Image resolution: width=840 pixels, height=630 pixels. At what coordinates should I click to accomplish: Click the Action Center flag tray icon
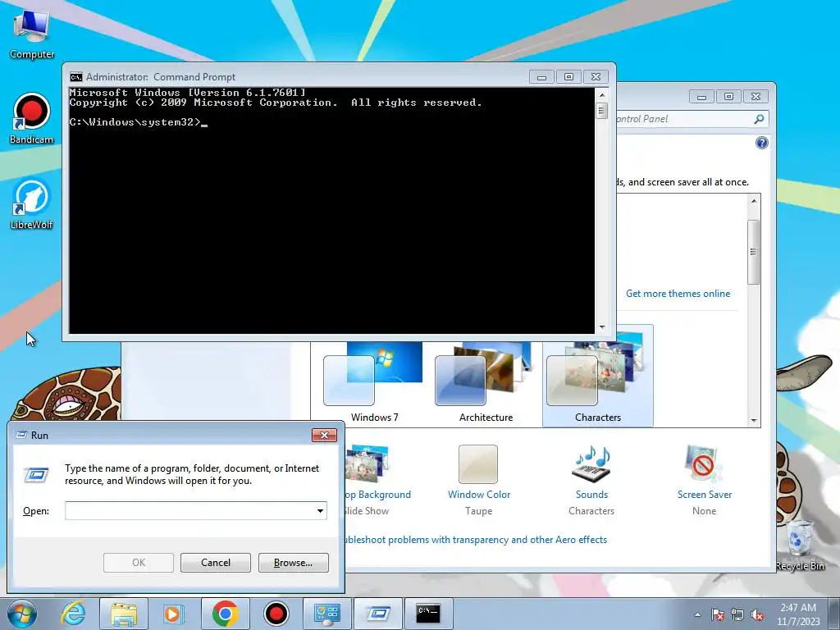click(x=717, y=614)
